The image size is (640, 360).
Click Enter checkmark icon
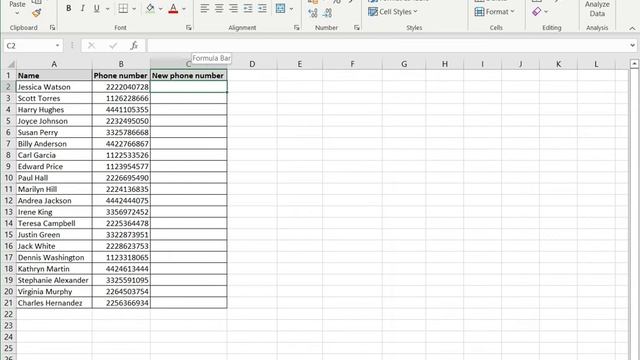[x=113, y=46]
